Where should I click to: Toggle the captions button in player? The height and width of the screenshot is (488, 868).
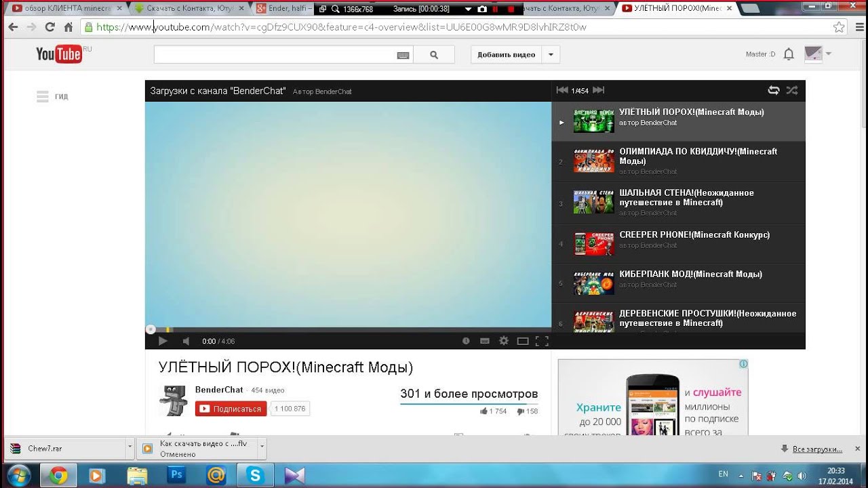(484, 341)
